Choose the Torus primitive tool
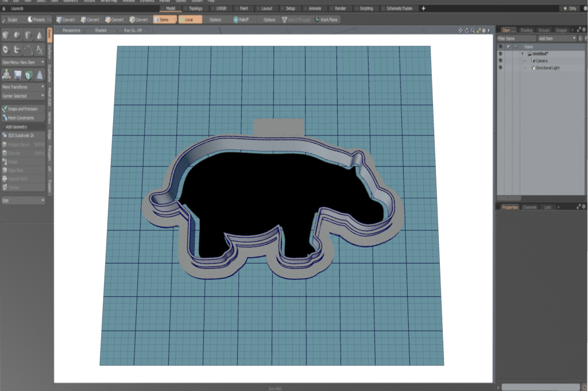This screenshot has width=588, height=391. pos(6,50)
